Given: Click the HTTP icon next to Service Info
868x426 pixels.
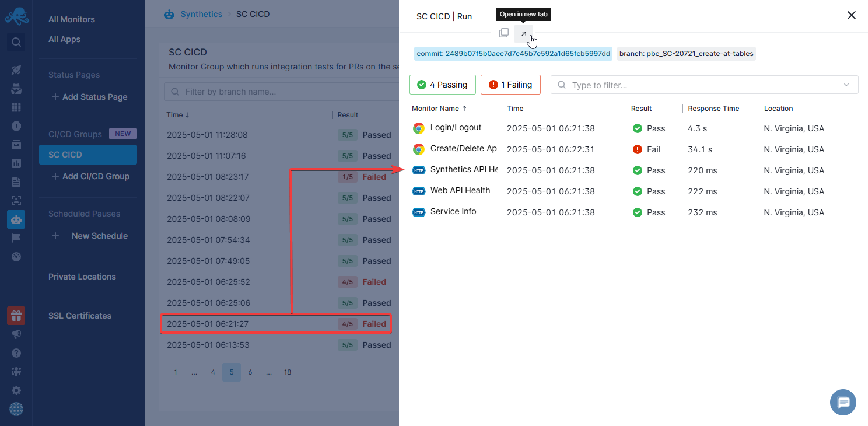Looking at the screenshot, I should coord(418,212).
